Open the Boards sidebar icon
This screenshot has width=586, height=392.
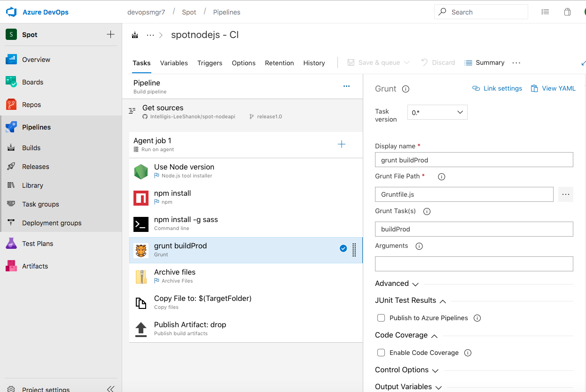11,82
